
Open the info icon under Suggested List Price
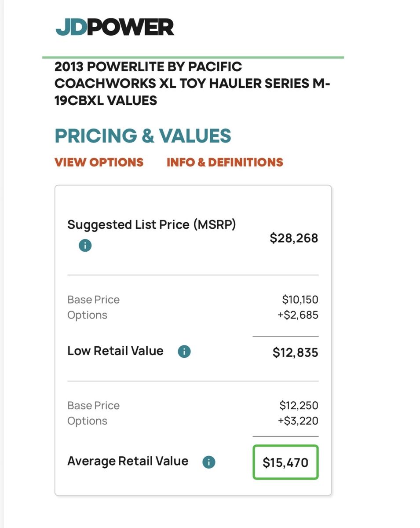[85, 246]
